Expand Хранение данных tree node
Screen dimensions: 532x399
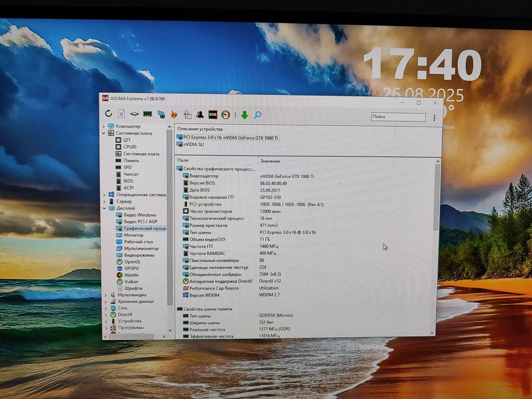[x=105, y=302]
